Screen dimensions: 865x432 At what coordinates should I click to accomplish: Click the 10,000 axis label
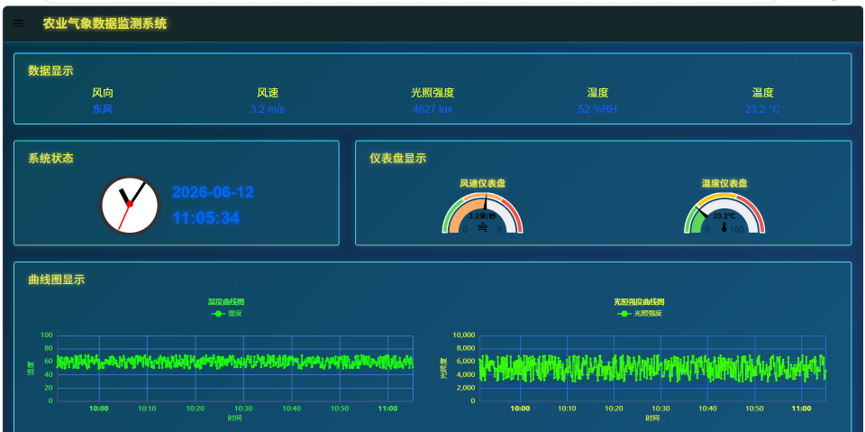(464, 335)
